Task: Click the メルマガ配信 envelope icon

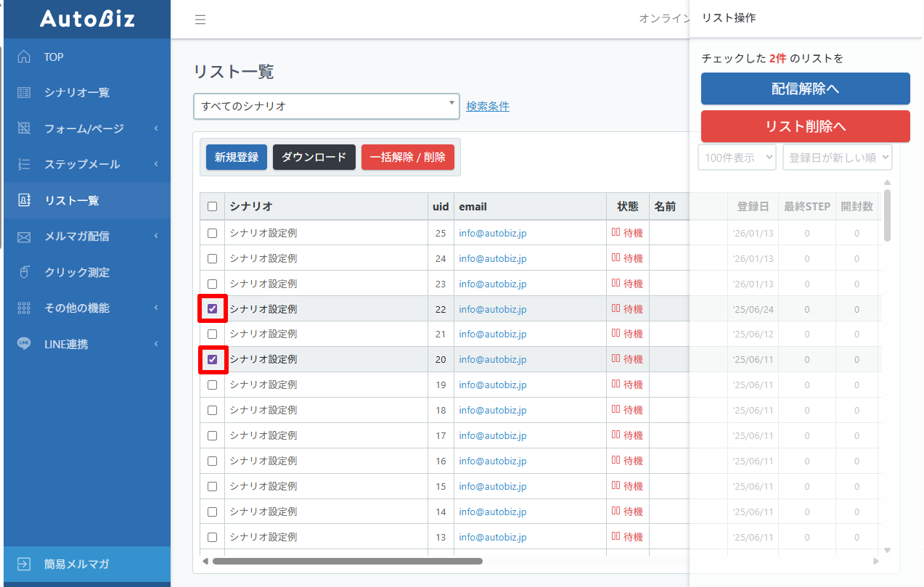Action: tap(24, 237)
